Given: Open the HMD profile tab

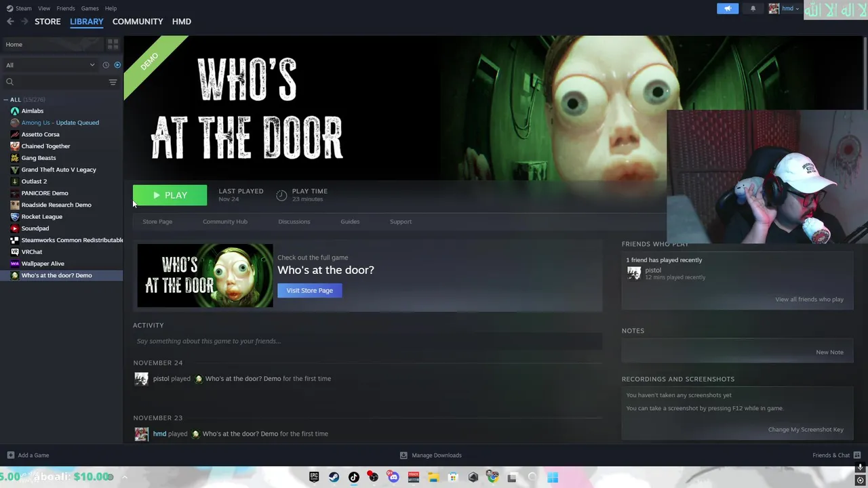Looking at the screenshot, I should click(x=182, y=22).
